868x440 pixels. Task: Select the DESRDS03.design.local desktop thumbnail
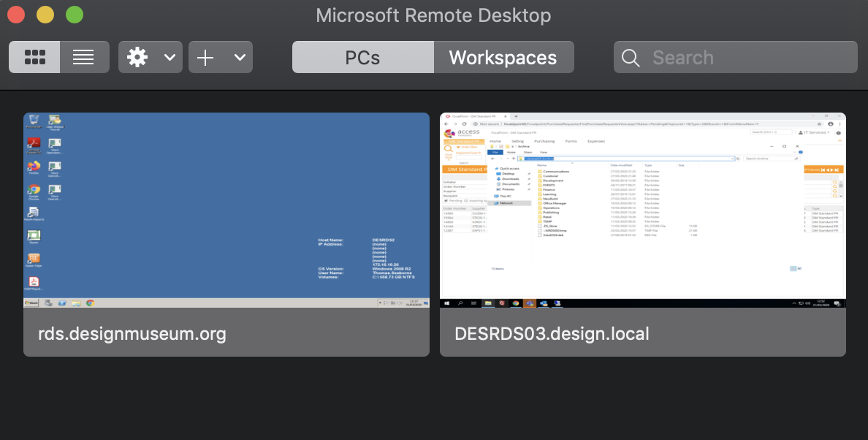tap(643, 210)
